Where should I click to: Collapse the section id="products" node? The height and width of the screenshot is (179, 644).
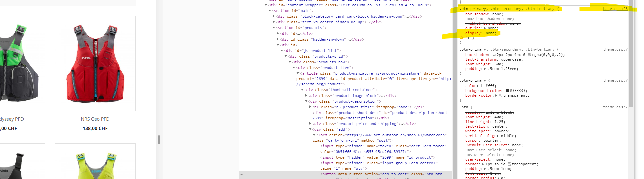(274, 28)
